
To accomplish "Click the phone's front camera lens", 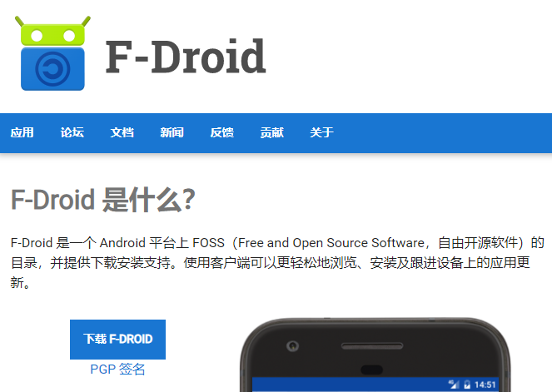I will tap(292, 346).
